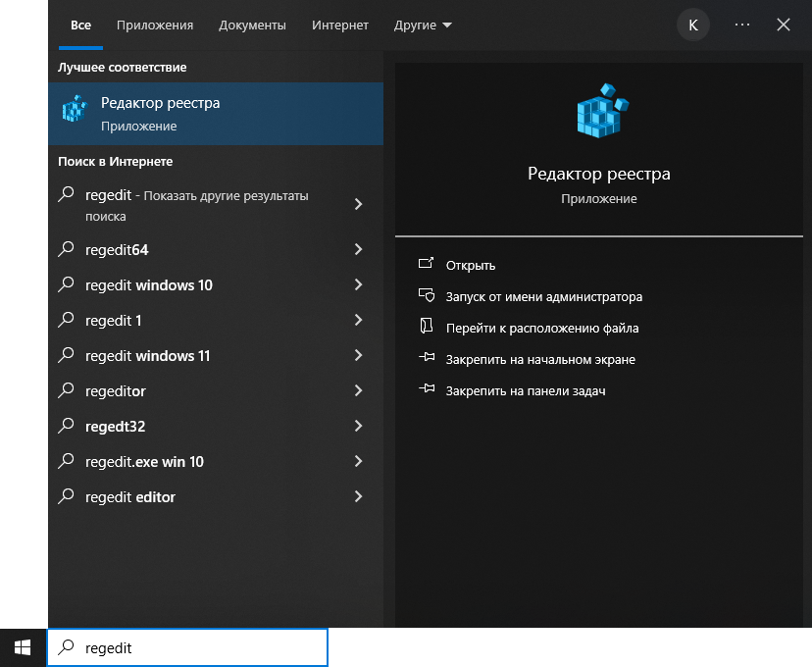Open the three-dots more options menu
The height and width of the screenshot is (667, 812).
pos(741,25)
